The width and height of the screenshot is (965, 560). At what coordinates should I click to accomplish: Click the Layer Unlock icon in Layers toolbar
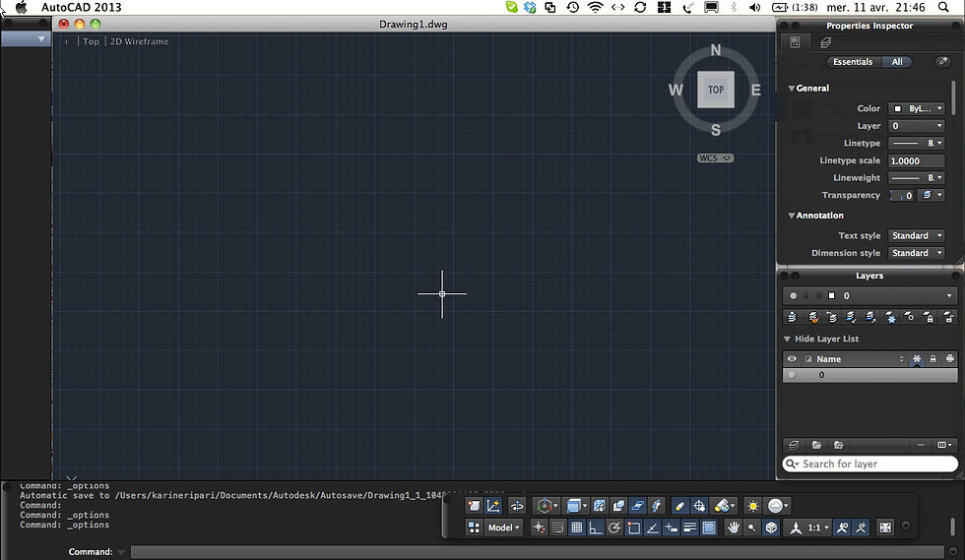[x=949, y=317]
